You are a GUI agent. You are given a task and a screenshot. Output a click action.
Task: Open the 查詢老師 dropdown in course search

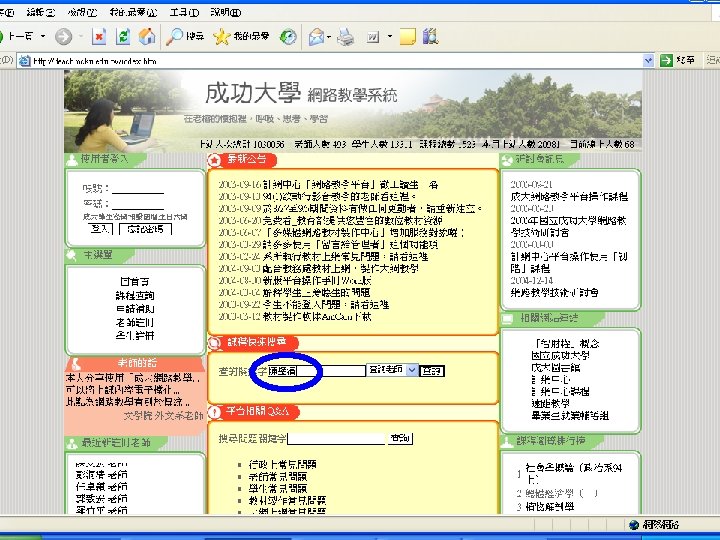point(393,370)
